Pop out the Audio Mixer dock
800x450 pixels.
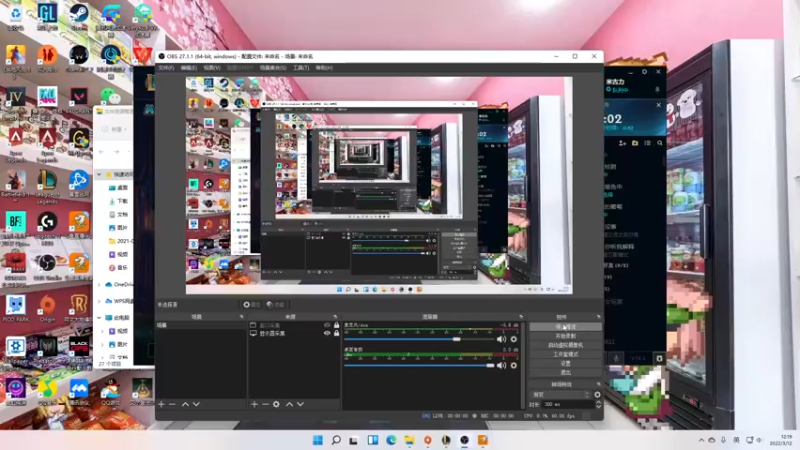tap(521, 317)
